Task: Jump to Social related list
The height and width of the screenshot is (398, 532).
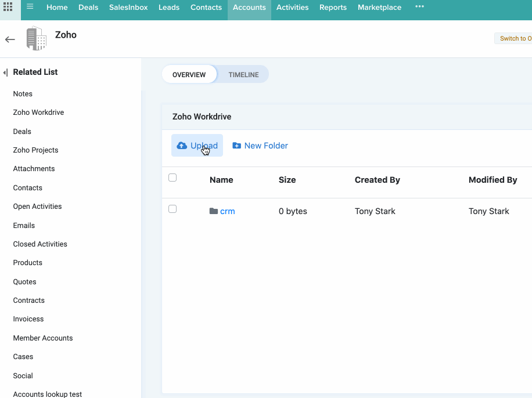Action: pyautogui.click(x=23, y=375)
